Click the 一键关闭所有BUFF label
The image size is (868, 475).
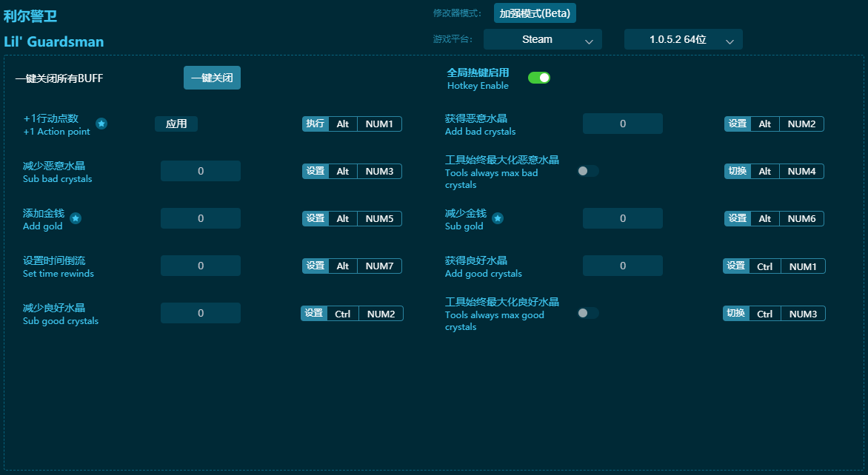point(59,78)
